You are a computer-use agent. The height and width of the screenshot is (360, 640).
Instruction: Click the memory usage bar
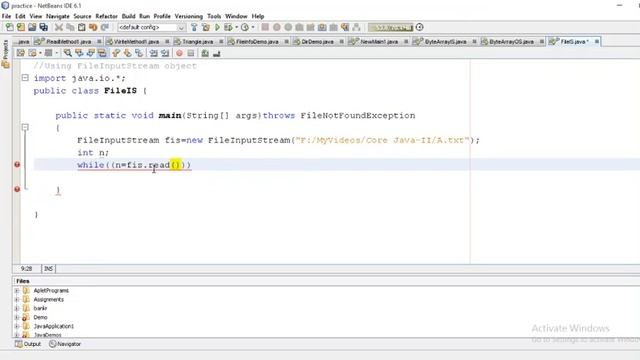391,27
